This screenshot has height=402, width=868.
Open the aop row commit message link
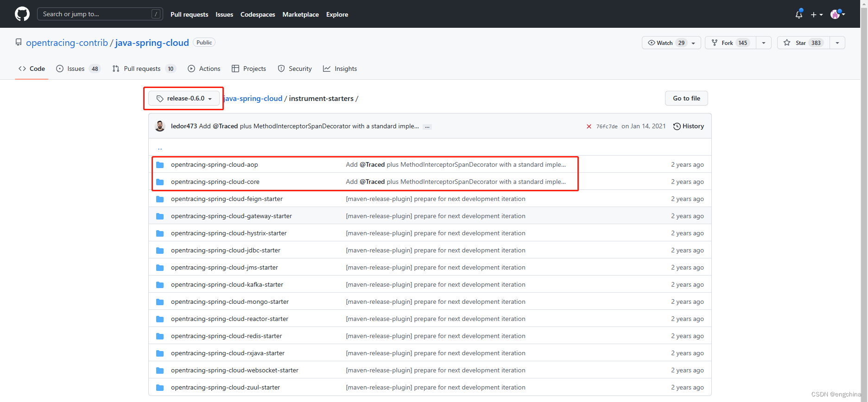point(456,164)
